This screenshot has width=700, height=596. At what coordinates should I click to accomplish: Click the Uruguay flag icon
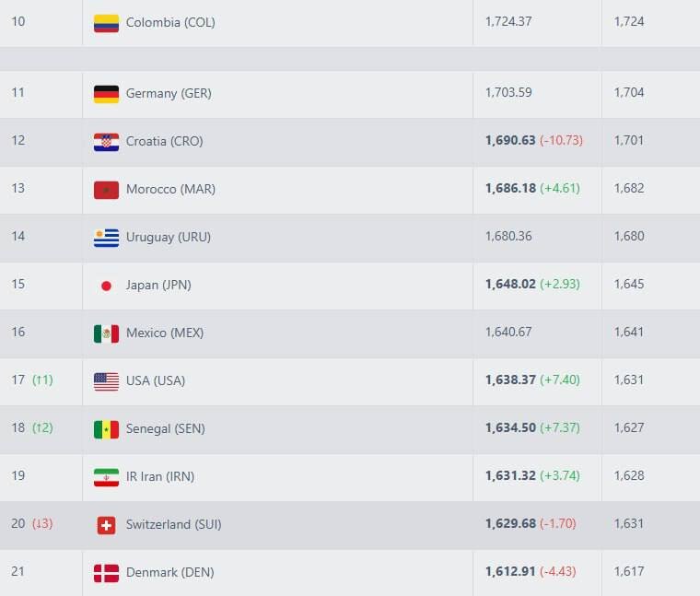pyautogui.click(x=106, y=238)
